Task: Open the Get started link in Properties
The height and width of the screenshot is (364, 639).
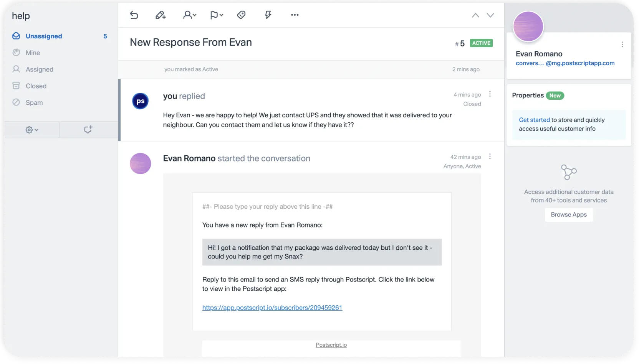Action: (x=534, y=120)
